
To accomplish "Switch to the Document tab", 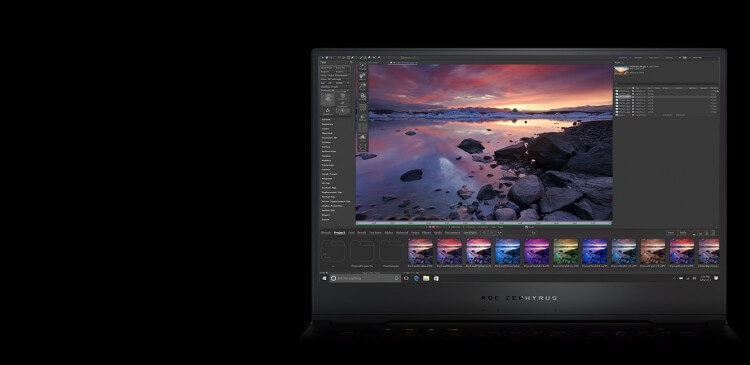I will point(452,233).
